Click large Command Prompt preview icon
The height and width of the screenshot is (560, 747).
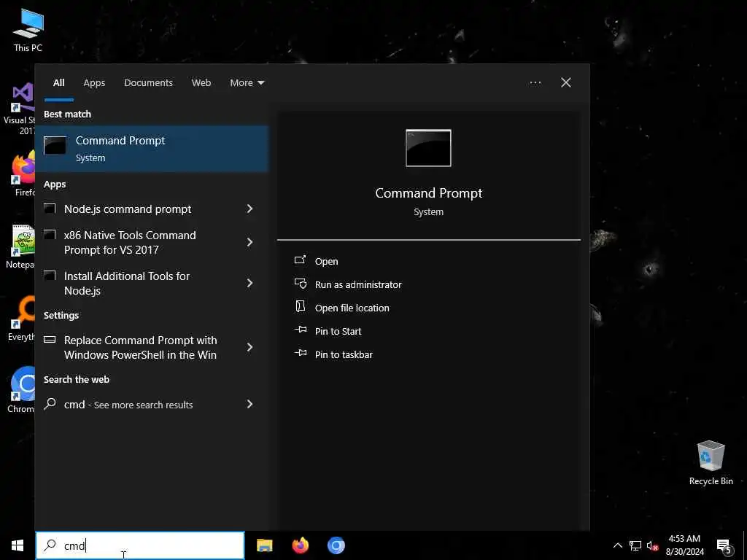coord(428,148)
